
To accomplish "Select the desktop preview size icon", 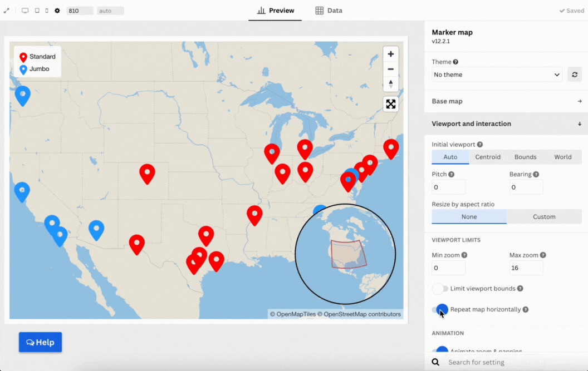I will click(25, 11).
